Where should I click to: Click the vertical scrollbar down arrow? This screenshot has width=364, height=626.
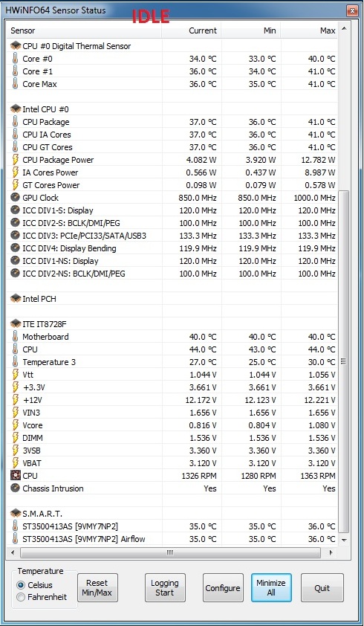click(344, 540)
